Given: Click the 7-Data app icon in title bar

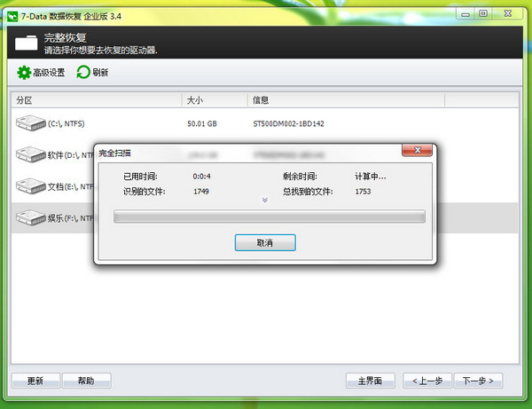Looking at the screenshot, I should tap(12, 16).
